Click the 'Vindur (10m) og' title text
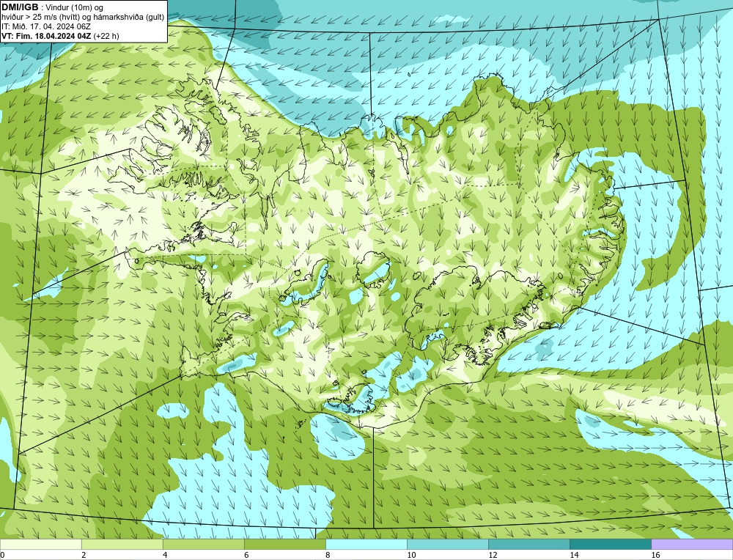 [x=75, y=7]
